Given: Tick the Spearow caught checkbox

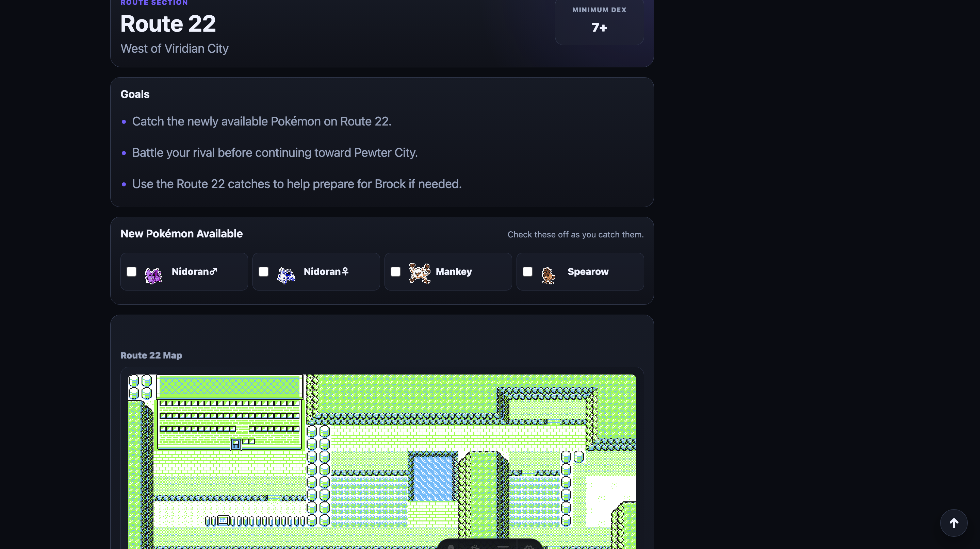Looking at the screenshot, I should click(527, 271).
